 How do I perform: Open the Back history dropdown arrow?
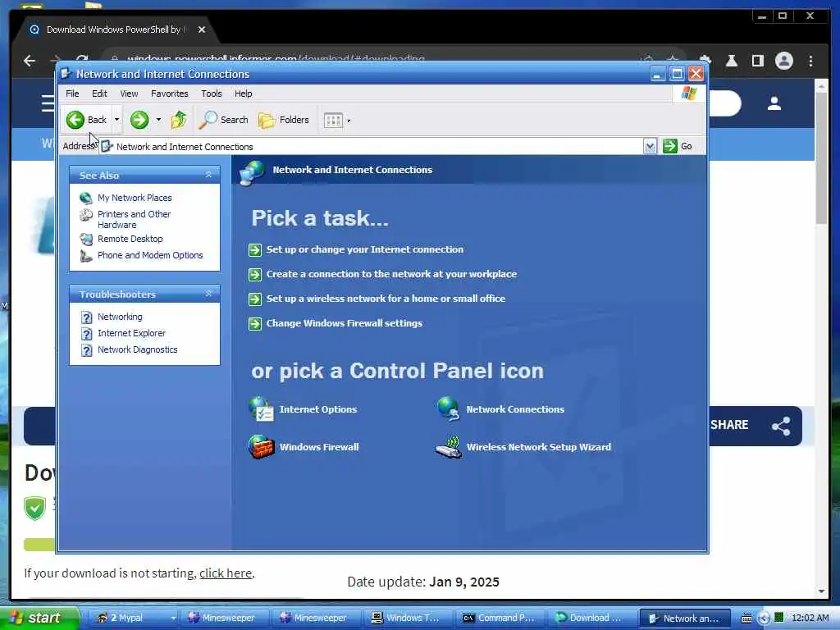coord(116,120)
